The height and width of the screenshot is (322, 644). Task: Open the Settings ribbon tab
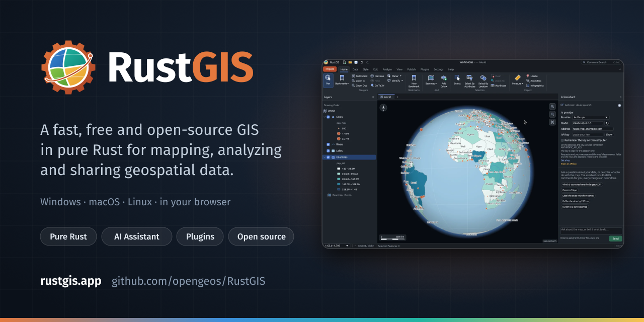439,69
